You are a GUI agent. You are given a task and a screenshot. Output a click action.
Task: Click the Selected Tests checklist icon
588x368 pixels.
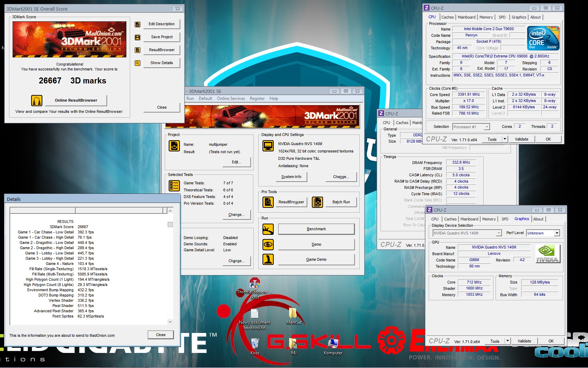point(174,185)
